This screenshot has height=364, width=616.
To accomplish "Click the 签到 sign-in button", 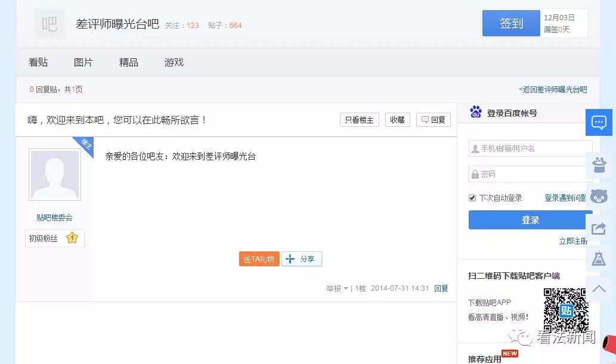I will 511,23.
